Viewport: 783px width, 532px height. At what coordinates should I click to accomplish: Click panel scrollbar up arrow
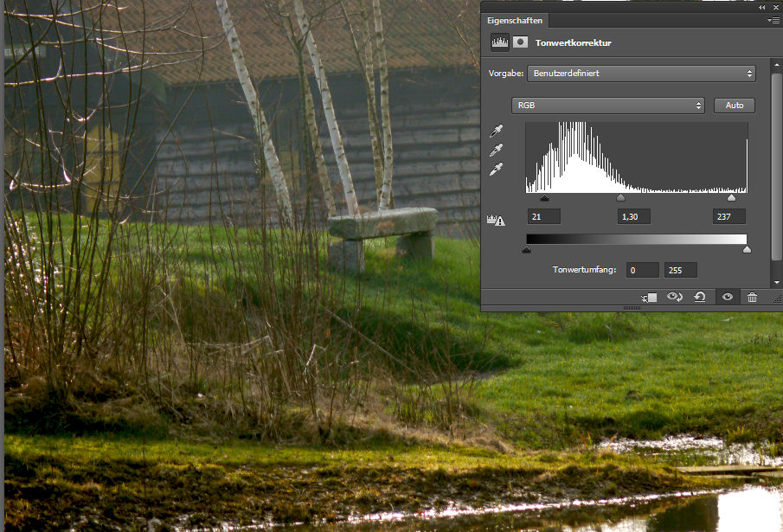point(776,65)
